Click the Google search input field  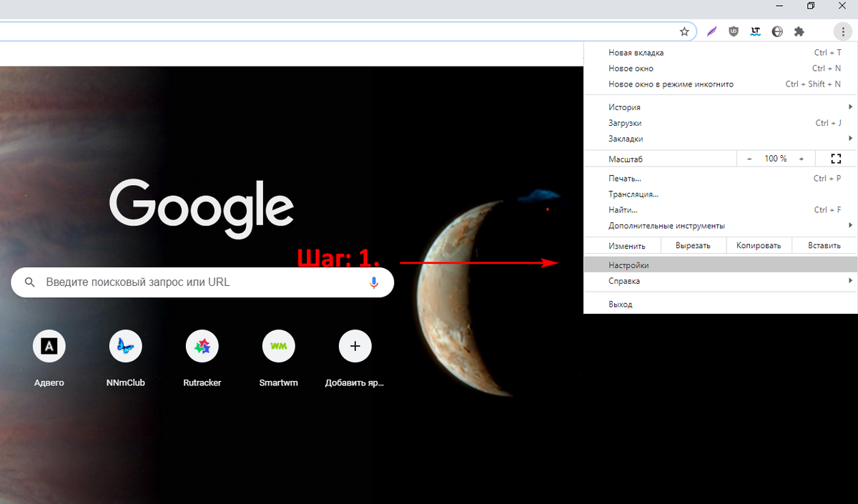pyautogui.click(x=202, y=282)
